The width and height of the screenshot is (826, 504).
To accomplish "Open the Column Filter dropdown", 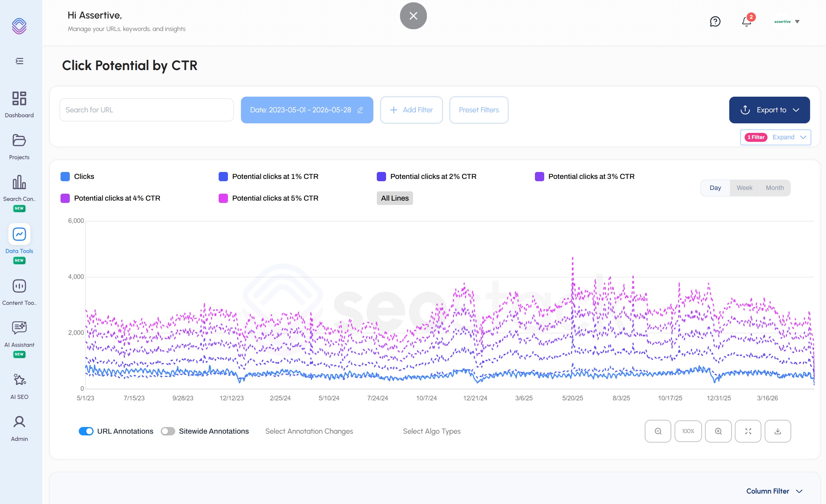I will click(x=774, y=491).
